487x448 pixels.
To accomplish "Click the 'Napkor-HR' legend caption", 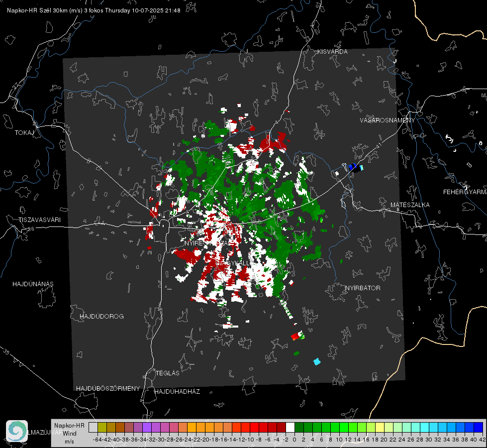I will 69,426.
